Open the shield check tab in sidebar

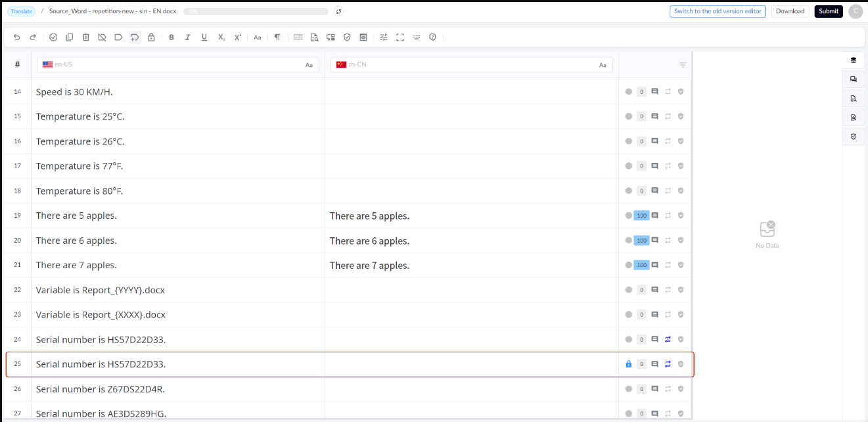pyautogui.click(x=854, y=136)
